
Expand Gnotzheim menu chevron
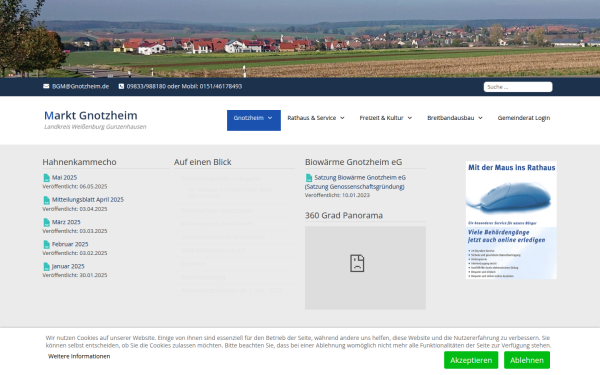pos(270,118)
